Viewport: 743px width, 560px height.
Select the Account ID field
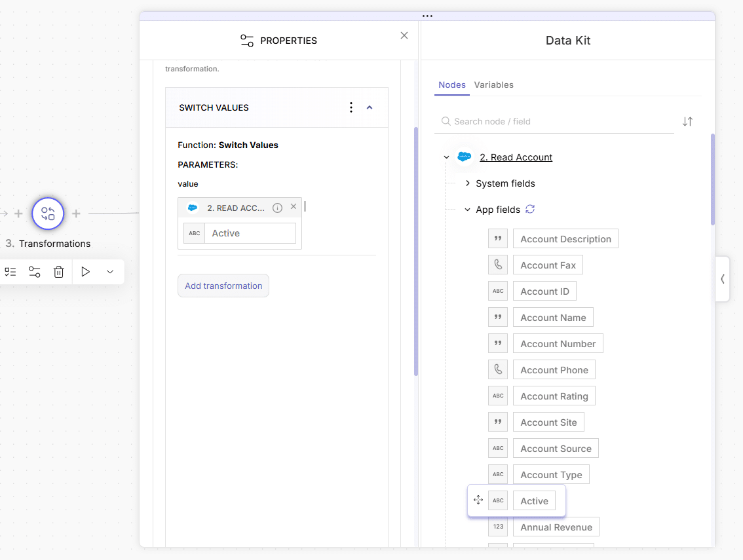point(544,291)
